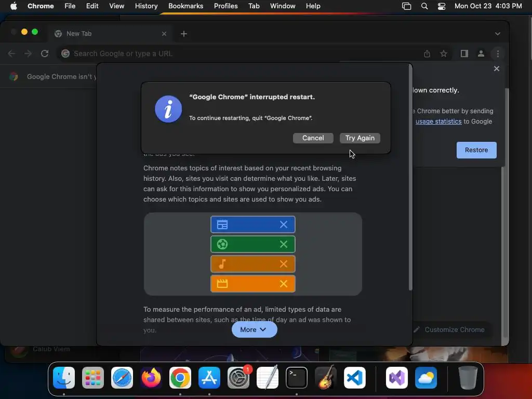
Task: Open the usage statistics link
Action: point(438,122)
